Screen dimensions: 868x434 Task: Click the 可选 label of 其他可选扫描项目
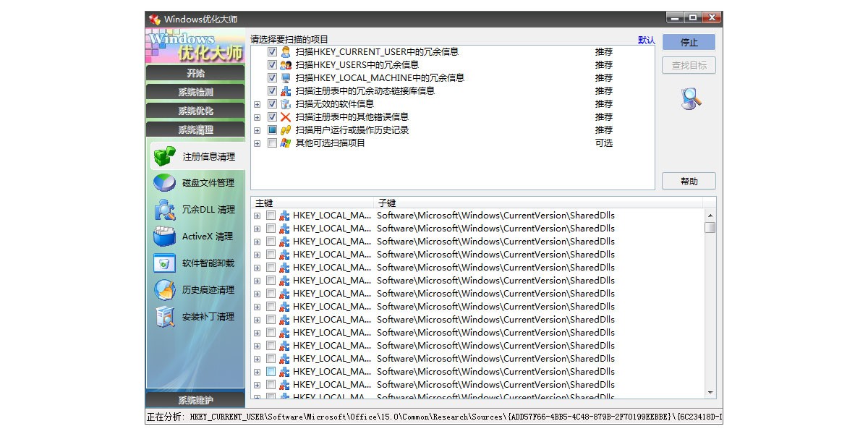(604, 143)
